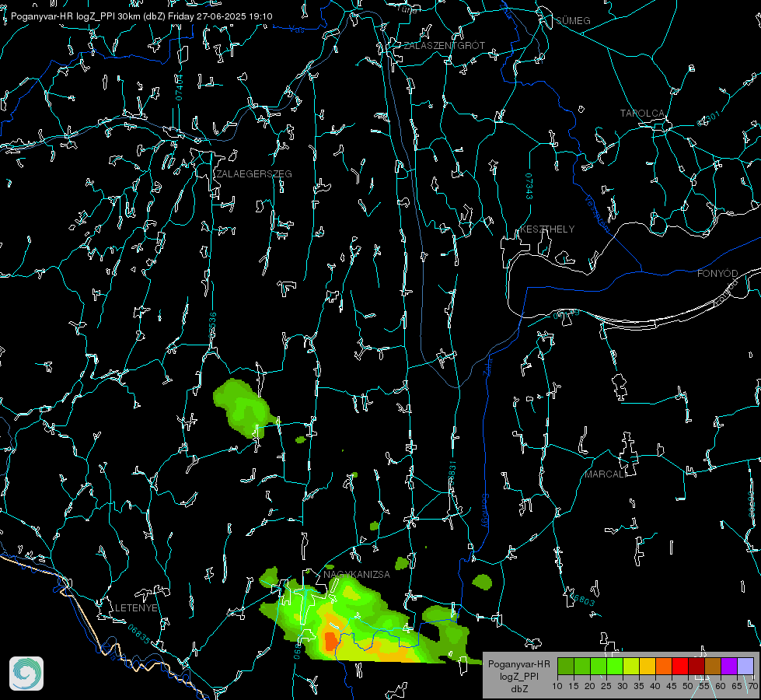Select the 45–50 dBZ red swatch

coord(680,666)
